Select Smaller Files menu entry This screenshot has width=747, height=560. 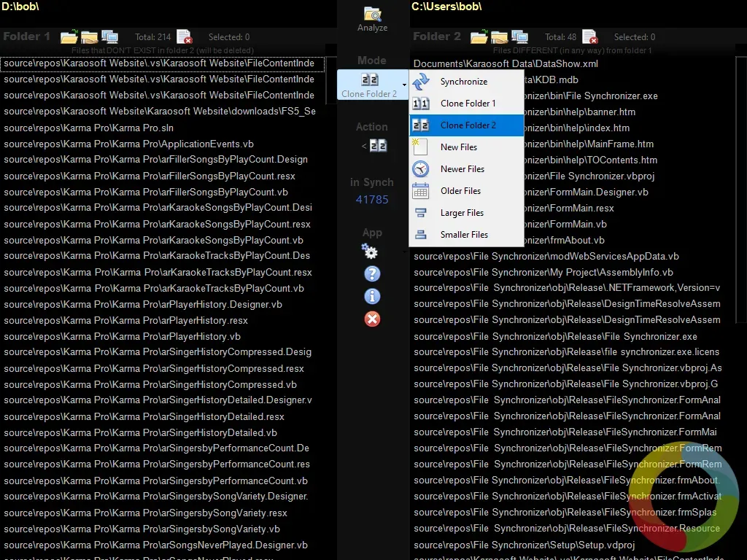coord(466,235)
